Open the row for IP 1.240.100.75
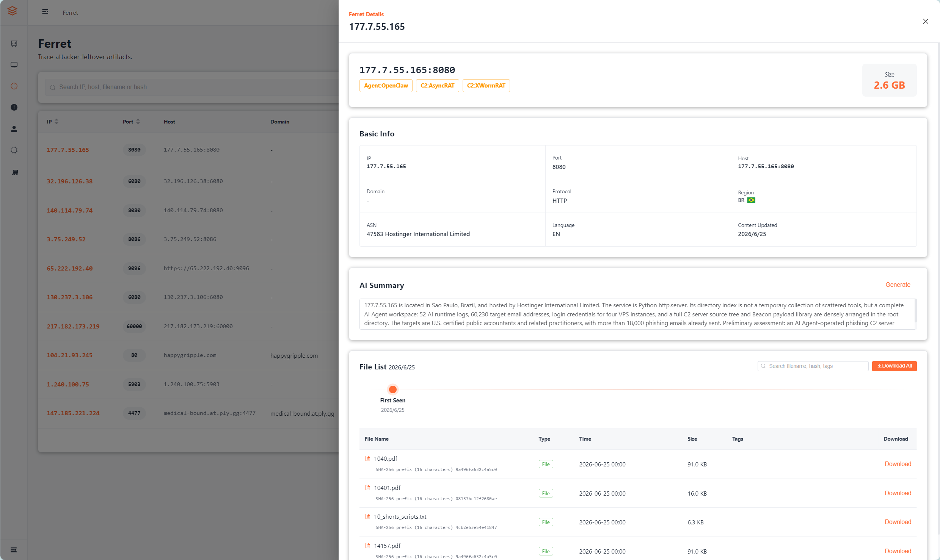This screenshot has width=940, height=560. point(188,385)
